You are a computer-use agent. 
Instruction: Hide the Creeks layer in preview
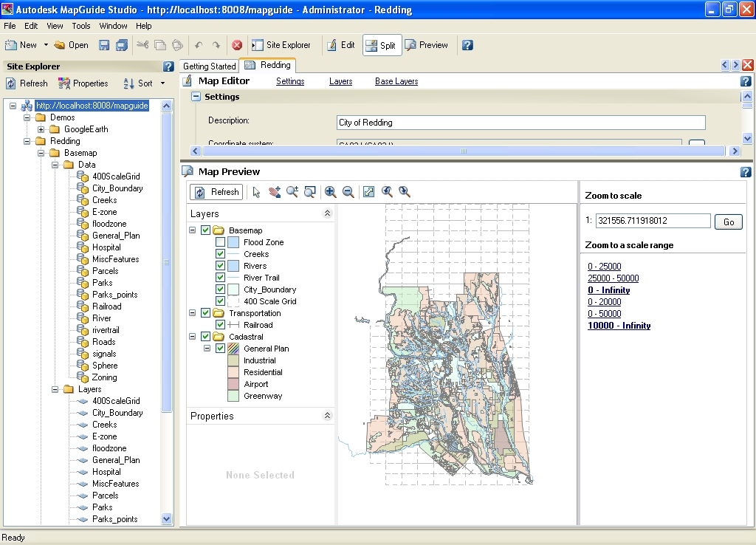click(x=220, y=254)
